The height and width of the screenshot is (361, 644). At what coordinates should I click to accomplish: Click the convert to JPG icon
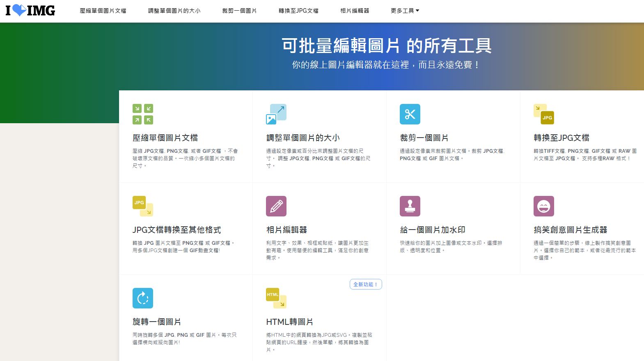(544, 114)
